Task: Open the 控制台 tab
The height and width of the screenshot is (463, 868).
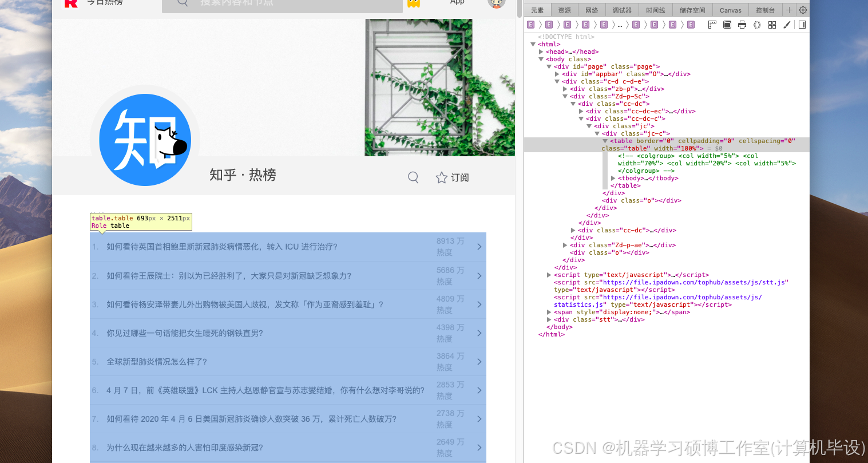Action: (765, 10)
